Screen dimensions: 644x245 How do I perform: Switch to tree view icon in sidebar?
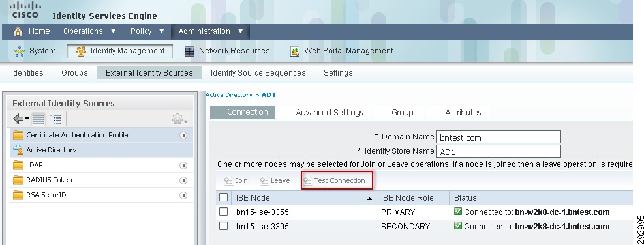[55, 119]
